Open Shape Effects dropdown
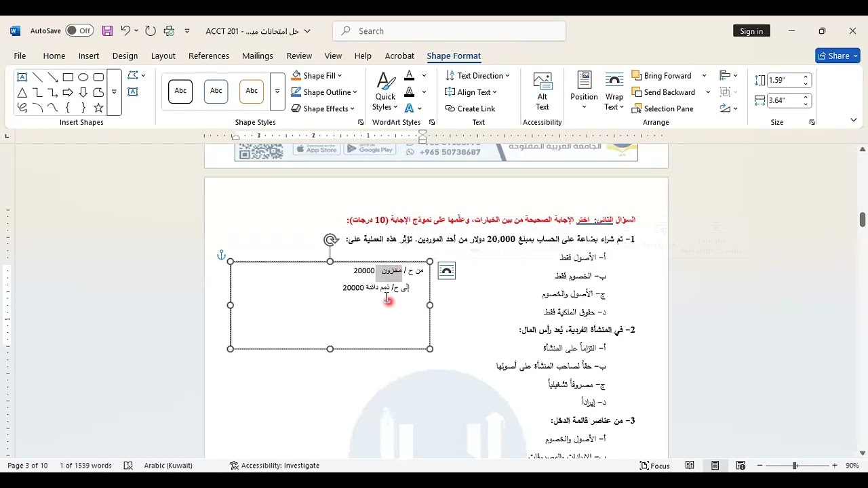Image resolution: width=868 pixels, height=488 pixels. (x=323, y=108)
